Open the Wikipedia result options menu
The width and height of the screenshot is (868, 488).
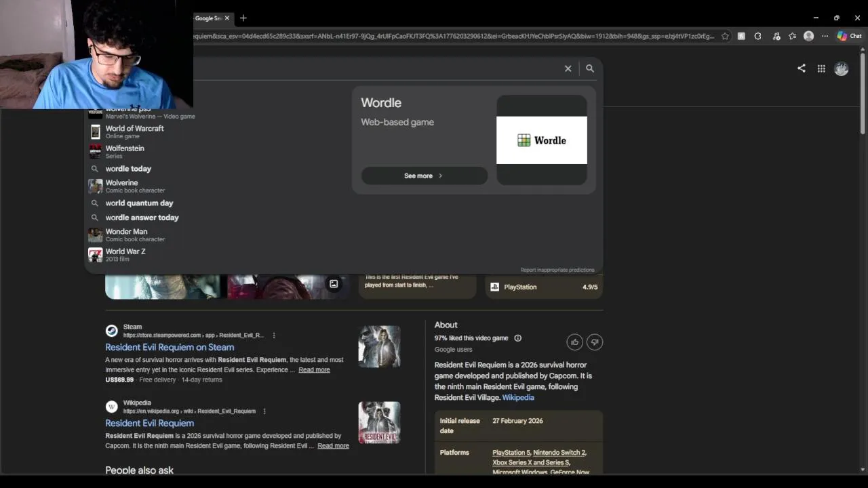[x=264, y=411]
